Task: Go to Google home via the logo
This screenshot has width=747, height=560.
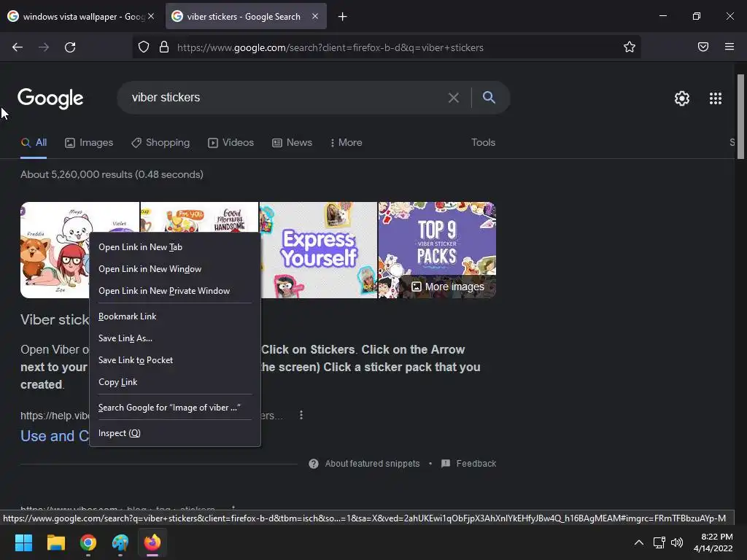Action: click(50, 98)
